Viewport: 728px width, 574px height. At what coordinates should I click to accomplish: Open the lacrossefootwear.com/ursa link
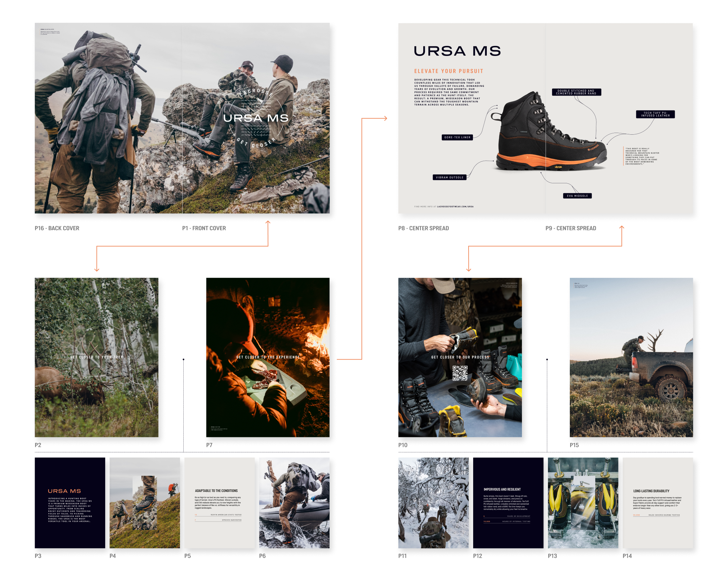pos(455,206)
